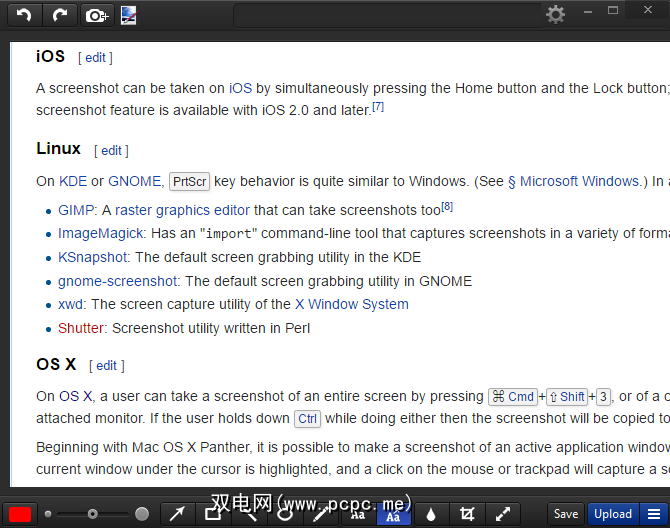The image size is (670, 528).
Task: Open the KSnapshot link
Action: (x=93, y=257)
